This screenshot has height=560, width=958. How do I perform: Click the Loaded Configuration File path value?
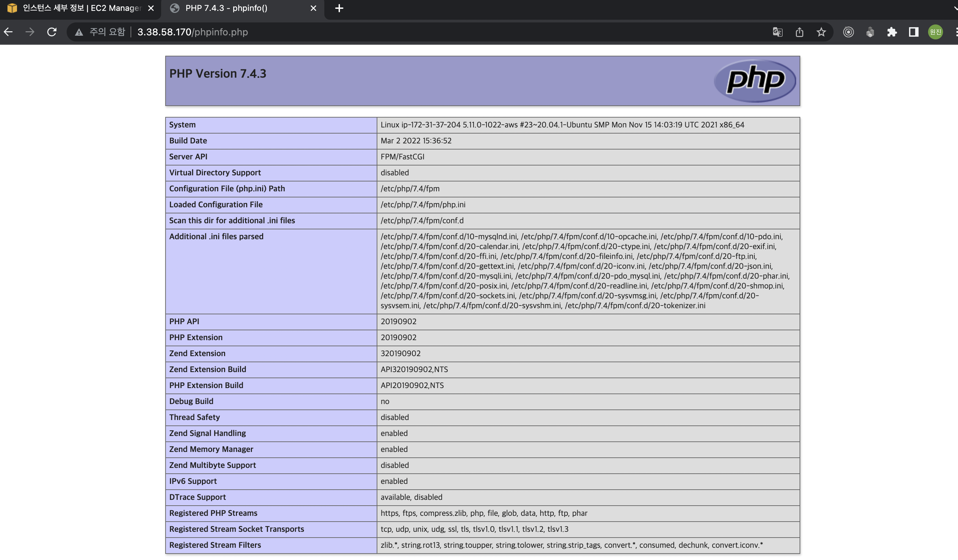pyautogui.click(x=423, y=205)
